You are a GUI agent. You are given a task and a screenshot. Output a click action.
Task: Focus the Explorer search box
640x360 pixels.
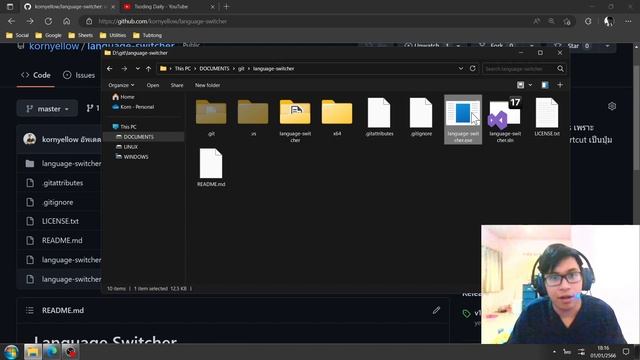tap(519, 69)
